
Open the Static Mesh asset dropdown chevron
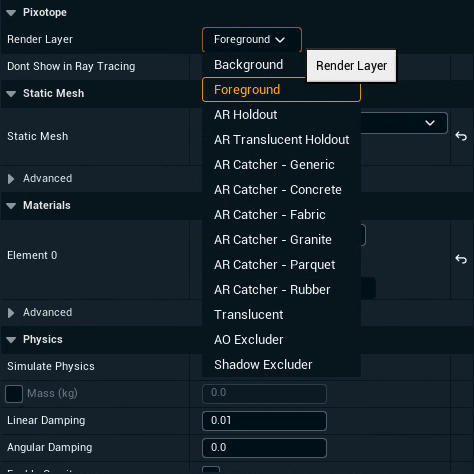point(430,123)
